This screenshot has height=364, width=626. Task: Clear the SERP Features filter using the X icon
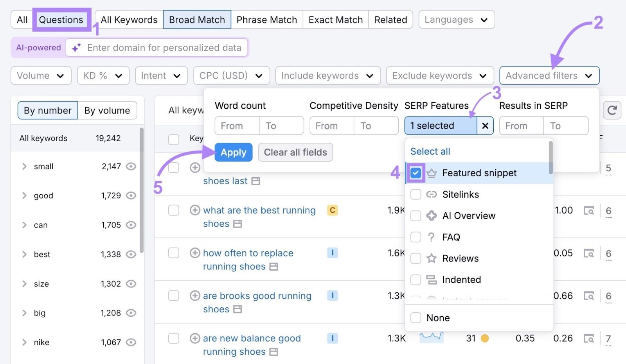485,126
